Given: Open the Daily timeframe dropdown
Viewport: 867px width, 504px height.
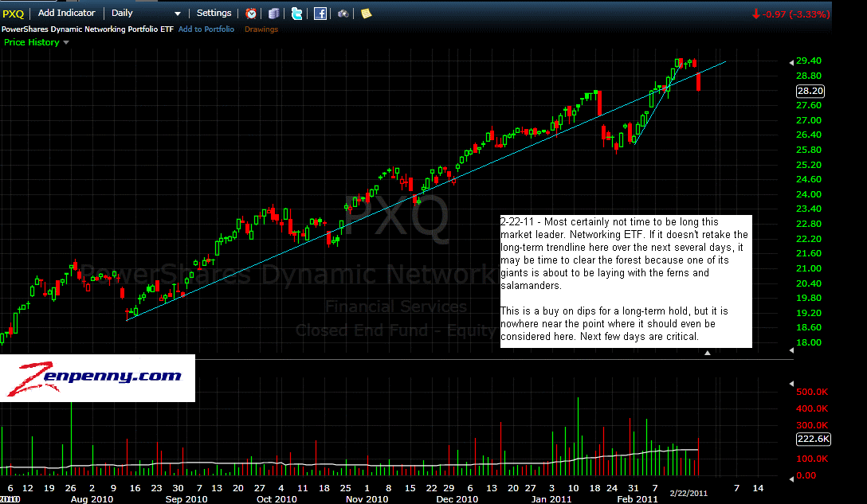Looking at the screenshot, I should pyautogui.click(x=146, y=13).
